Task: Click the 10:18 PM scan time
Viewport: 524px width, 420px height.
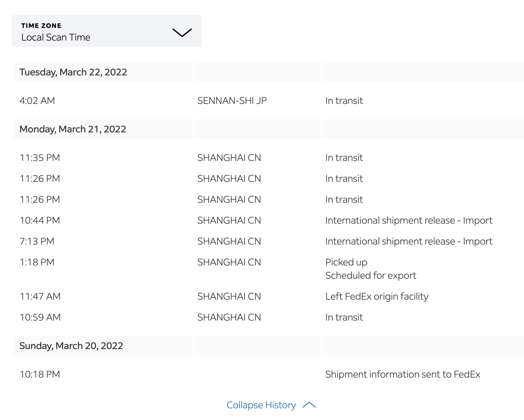Action: tap(40, 374)
